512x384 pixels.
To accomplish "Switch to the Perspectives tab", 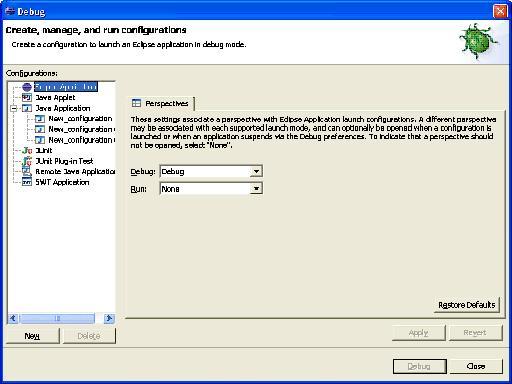I will (x=161, y=103).
